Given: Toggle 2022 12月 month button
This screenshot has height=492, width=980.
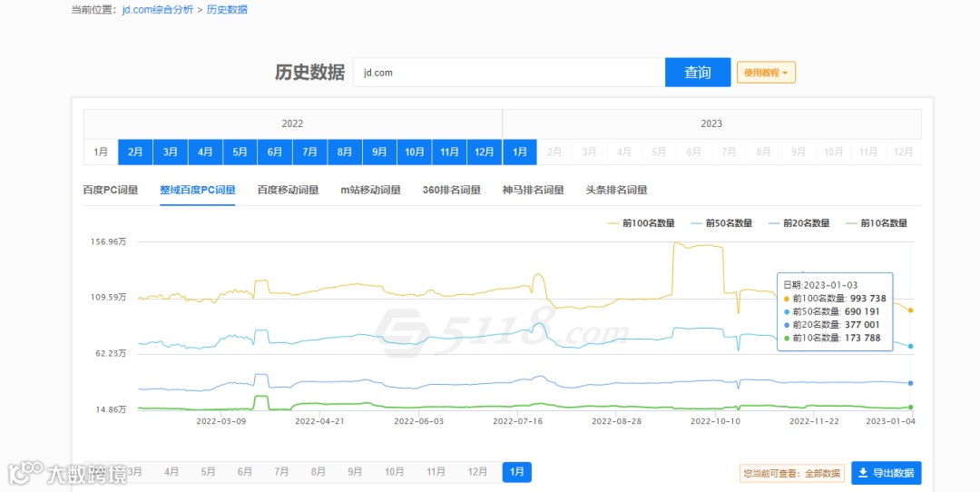Looking at the screenshot, I should tap(485, 152).
